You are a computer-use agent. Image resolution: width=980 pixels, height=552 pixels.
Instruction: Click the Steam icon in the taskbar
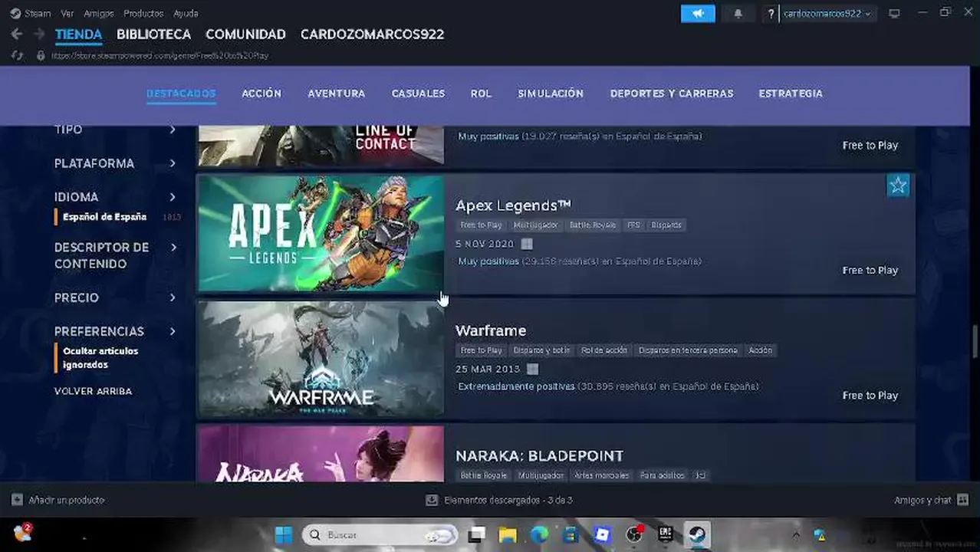697,534
